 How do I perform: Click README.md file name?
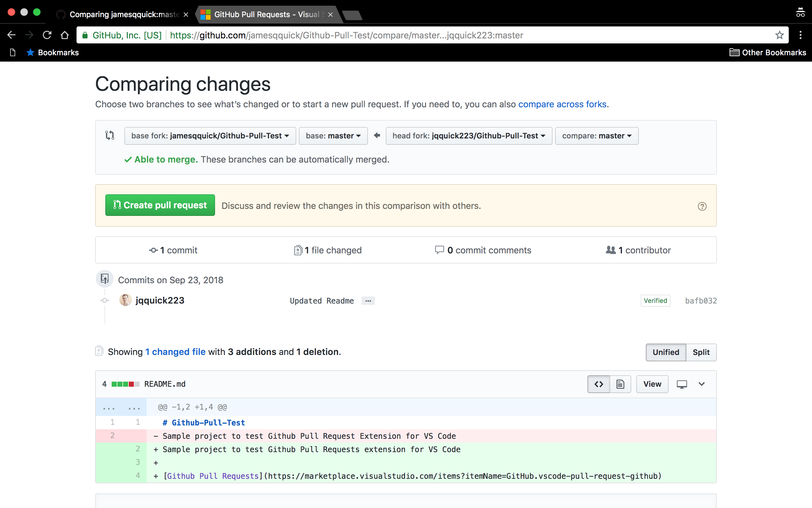pos(165,384)
